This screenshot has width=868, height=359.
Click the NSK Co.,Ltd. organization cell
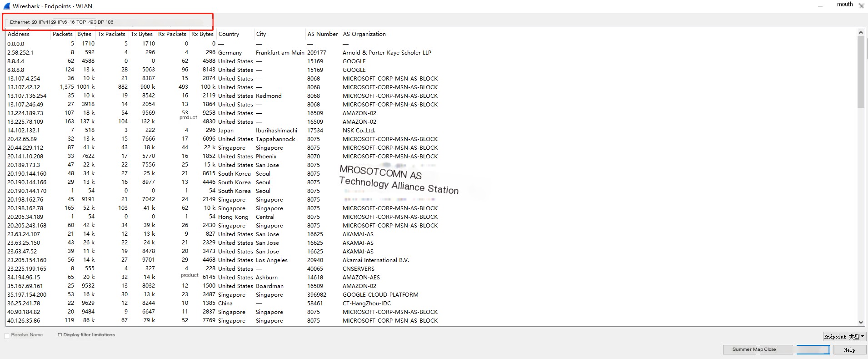(359, 130)
